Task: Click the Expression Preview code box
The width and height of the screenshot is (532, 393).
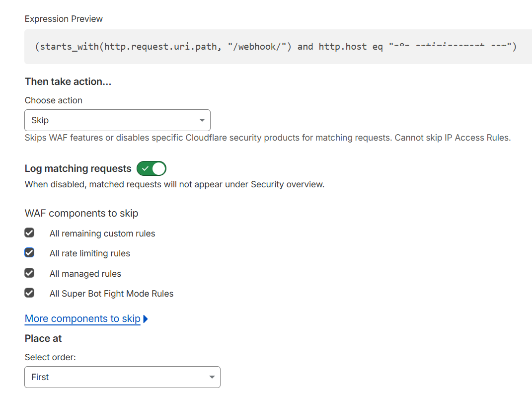Action: pos(276,47)
